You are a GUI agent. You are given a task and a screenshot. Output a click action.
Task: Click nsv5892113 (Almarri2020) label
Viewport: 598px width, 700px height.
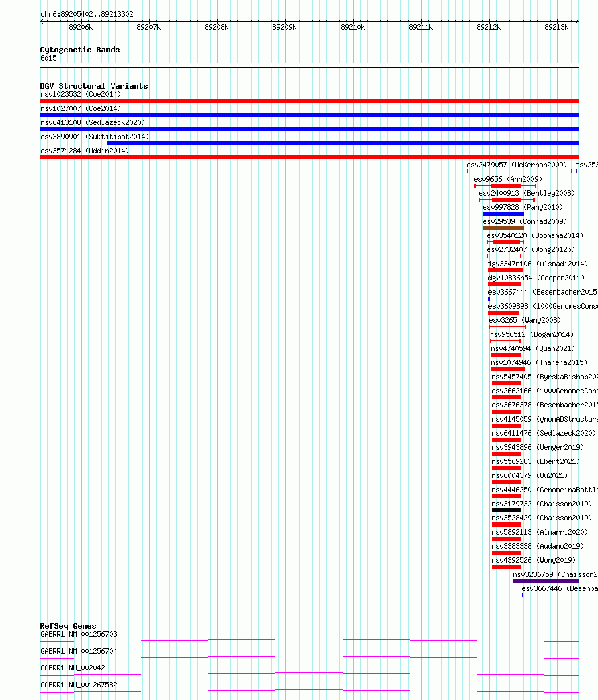point(540,532)
